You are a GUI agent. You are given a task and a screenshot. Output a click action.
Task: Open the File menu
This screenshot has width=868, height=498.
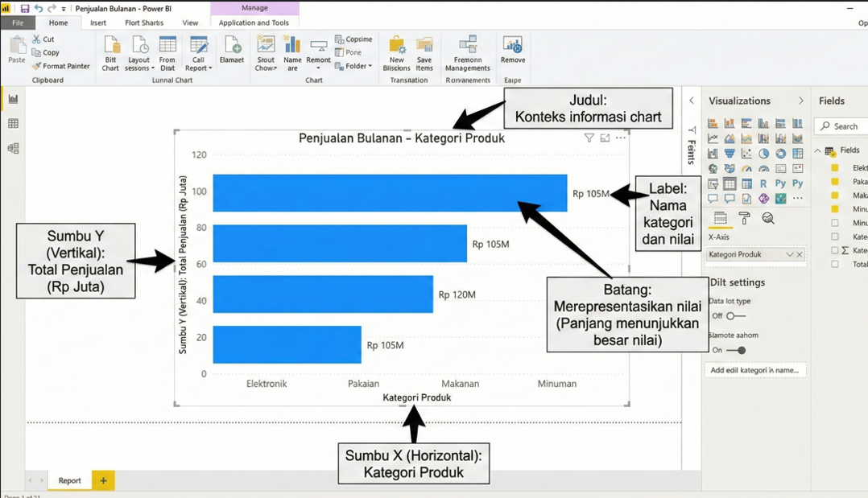click(x=18, y=23)
